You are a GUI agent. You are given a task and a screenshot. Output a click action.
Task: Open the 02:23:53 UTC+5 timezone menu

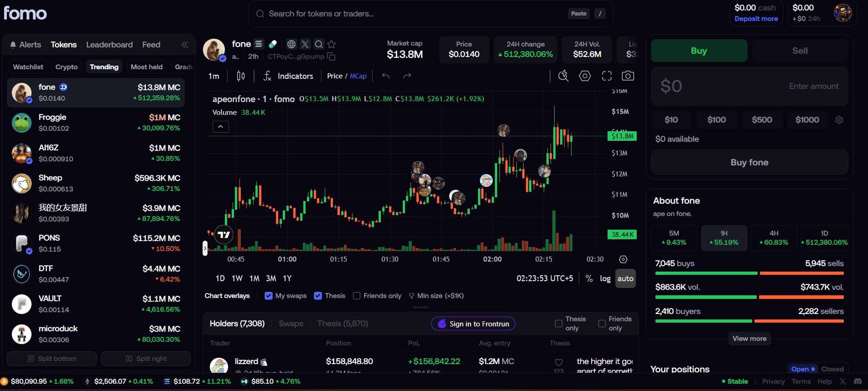[x=545, y=278]
